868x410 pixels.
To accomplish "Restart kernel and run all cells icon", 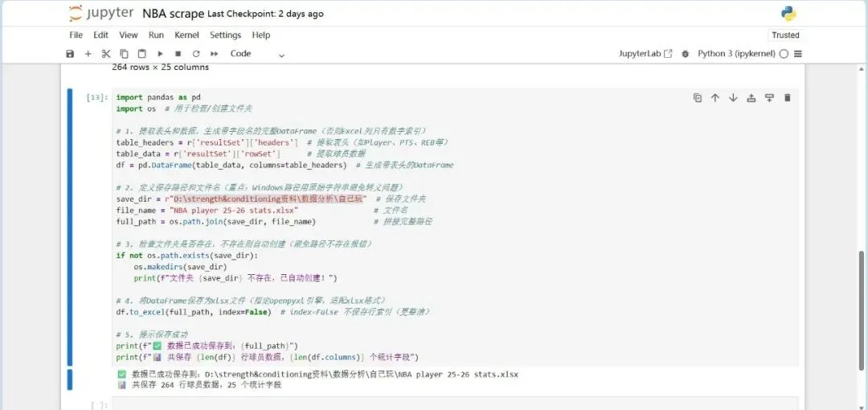I will point(214,54).
